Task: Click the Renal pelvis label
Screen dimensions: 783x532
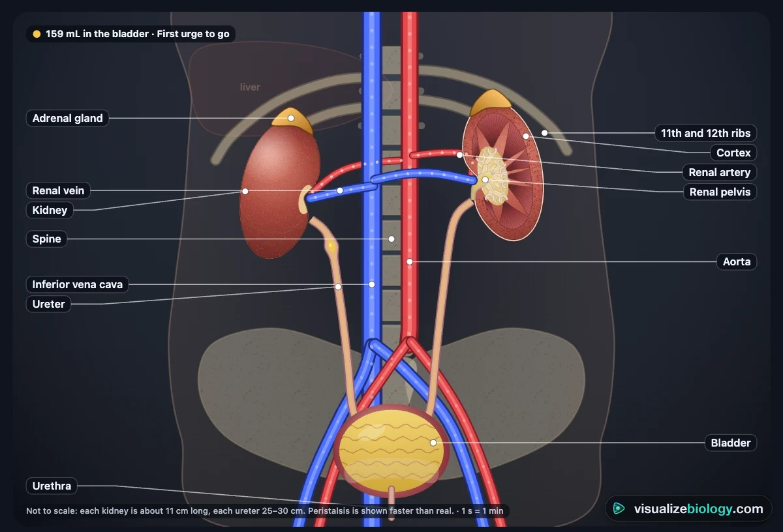Action: click(720, 192)
